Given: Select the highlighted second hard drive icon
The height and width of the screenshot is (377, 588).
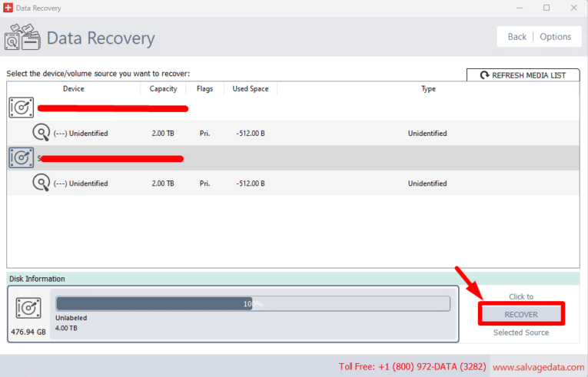Looking at the screenshot, I should 22,157.
